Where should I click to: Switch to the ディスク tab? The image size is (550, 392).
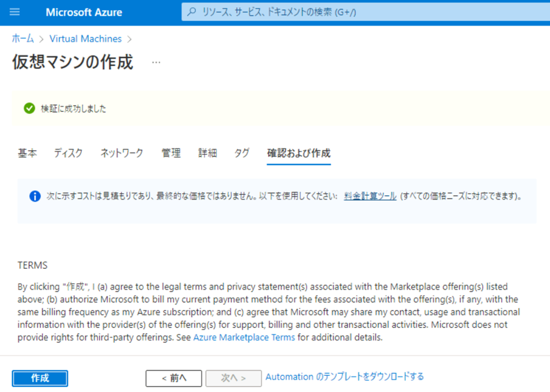(x=68, y=153)
